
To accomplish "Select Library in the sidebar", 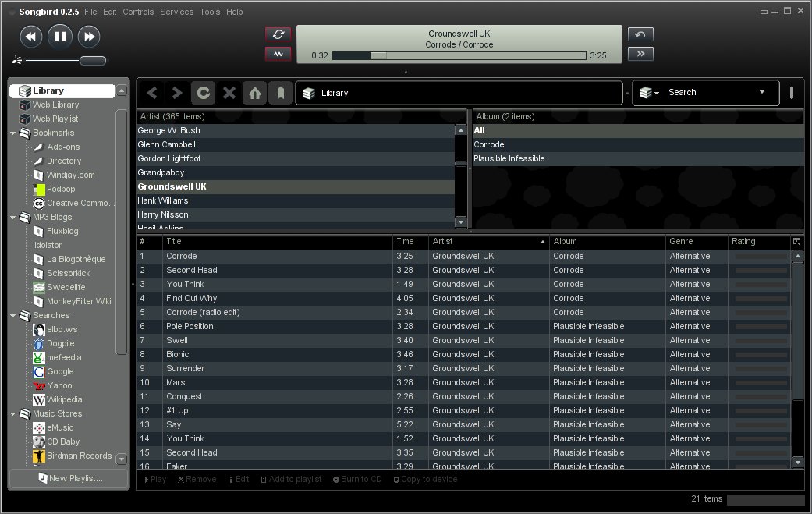I will pyautogui.click(x=62, y=90).
